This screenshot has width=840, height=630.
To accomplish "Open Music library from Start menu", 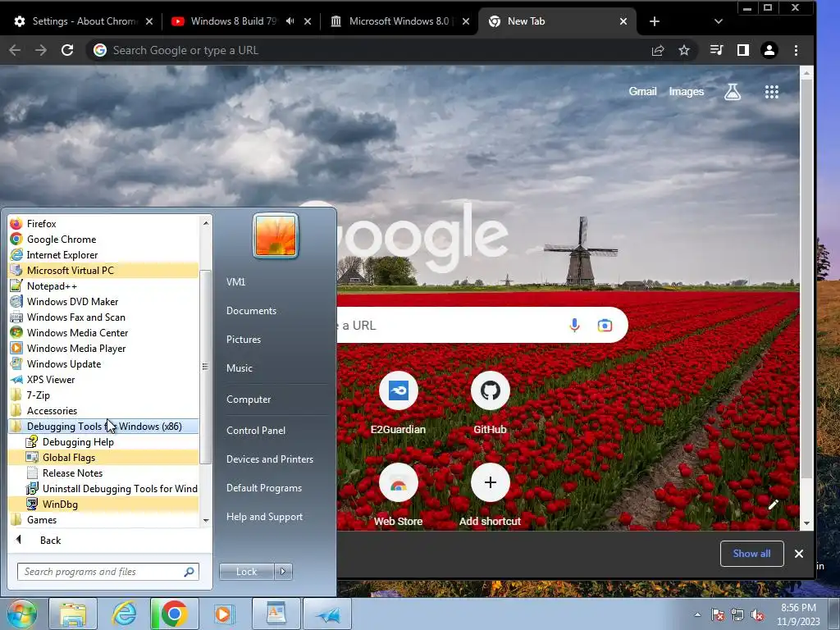I will point(239,368).
